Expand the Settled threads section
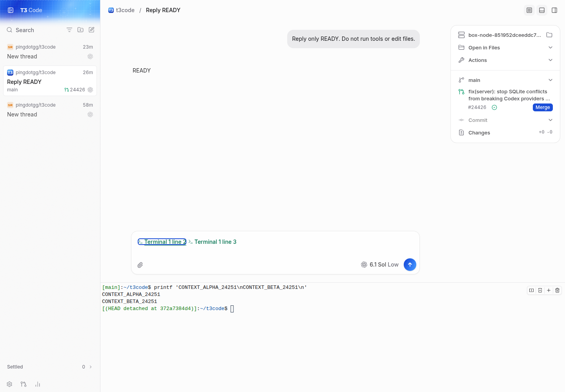565x392 pixels. pyautogui.click(x=50, y=367)
